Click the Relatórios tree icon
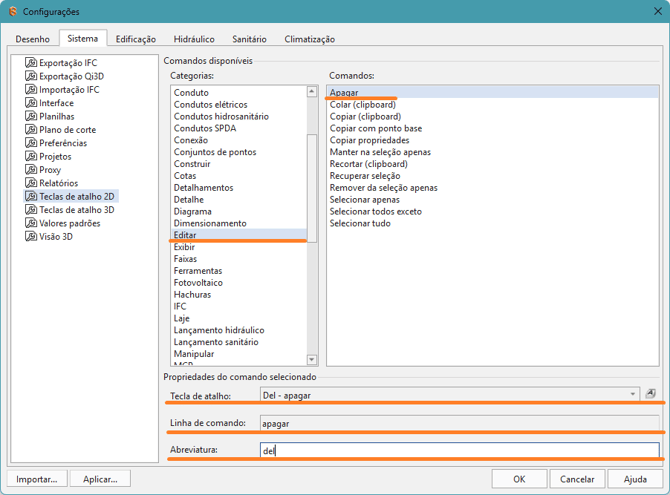 tap(31, 183)
